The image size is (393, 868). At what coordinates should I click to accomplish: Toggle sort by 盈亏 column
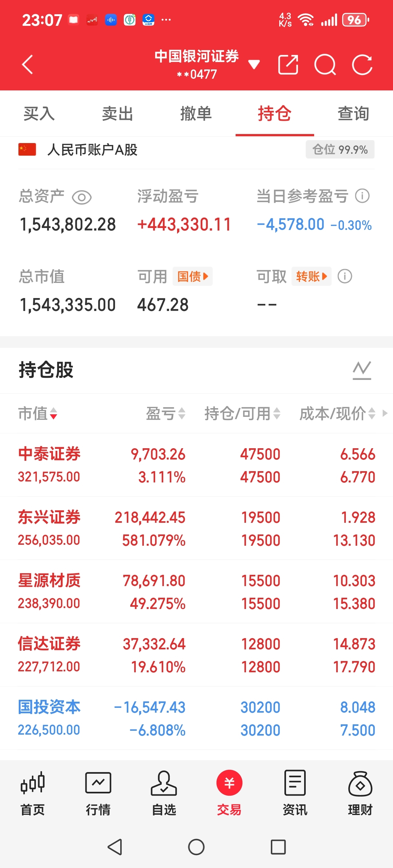[x=165, y=413]
